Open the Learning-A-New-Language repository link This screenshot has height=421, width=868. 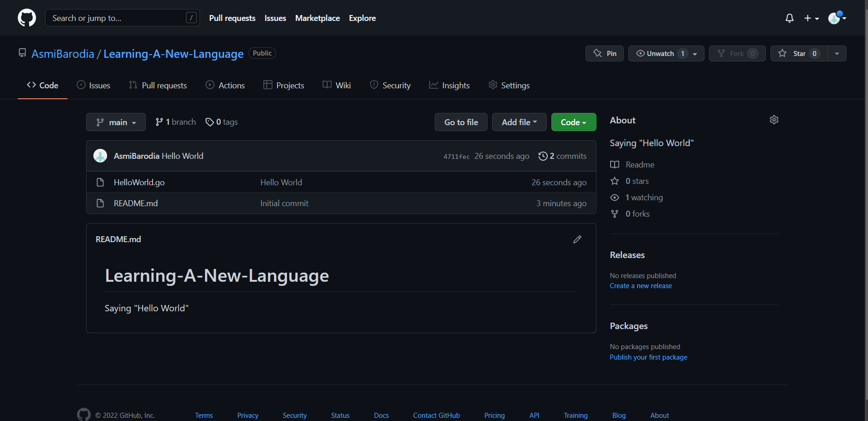[x=174, y=54]
